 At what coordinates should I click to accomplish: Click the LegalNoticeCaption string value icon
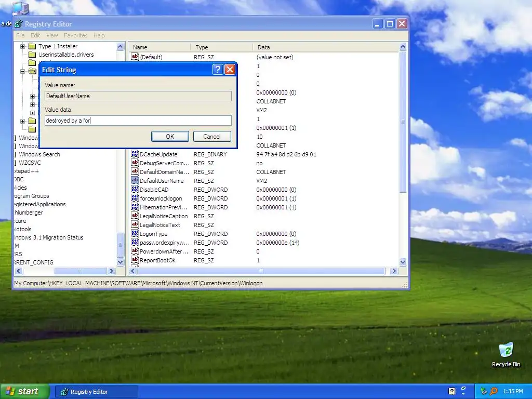click(135, 216)
